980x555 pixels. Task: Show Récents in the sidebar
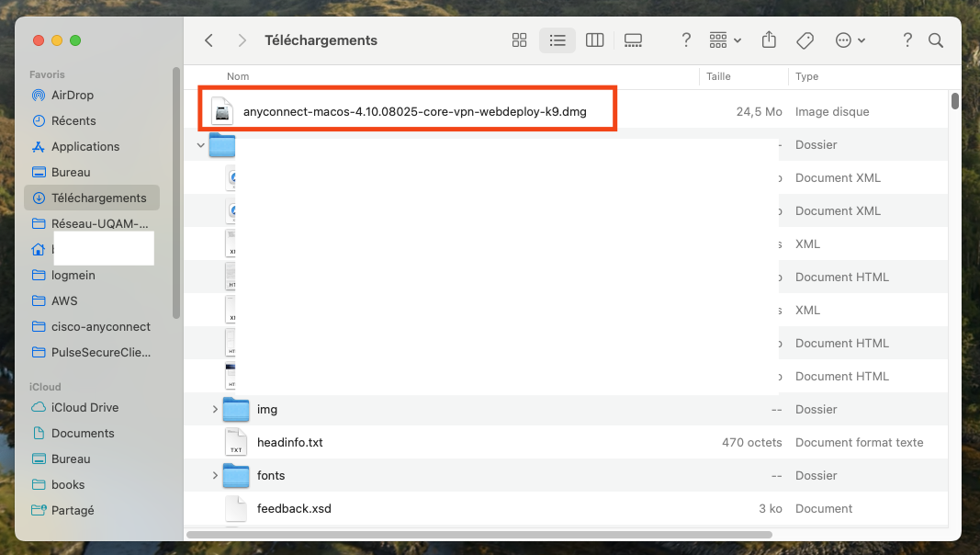point(73,120)
